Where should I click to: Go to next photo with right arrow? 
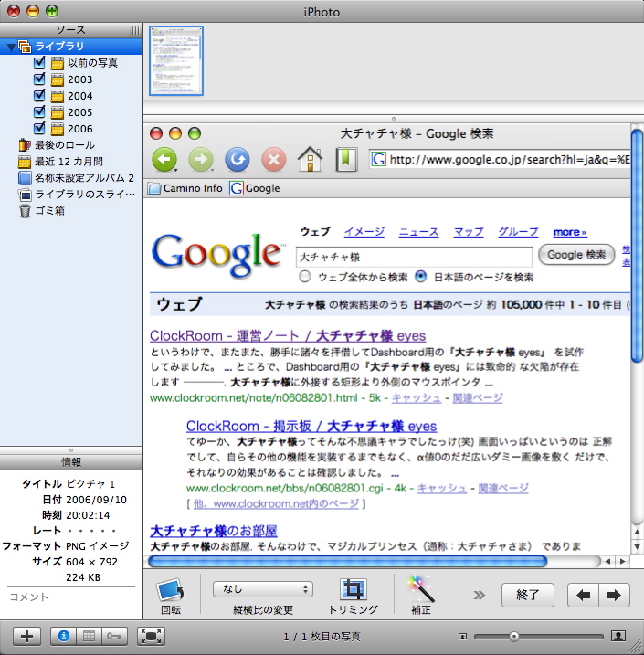tap(614, 595)
